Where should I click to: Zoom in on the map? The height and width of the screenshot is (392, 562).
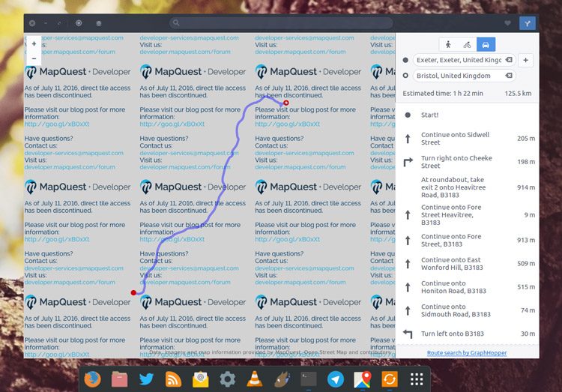point(34,44)
